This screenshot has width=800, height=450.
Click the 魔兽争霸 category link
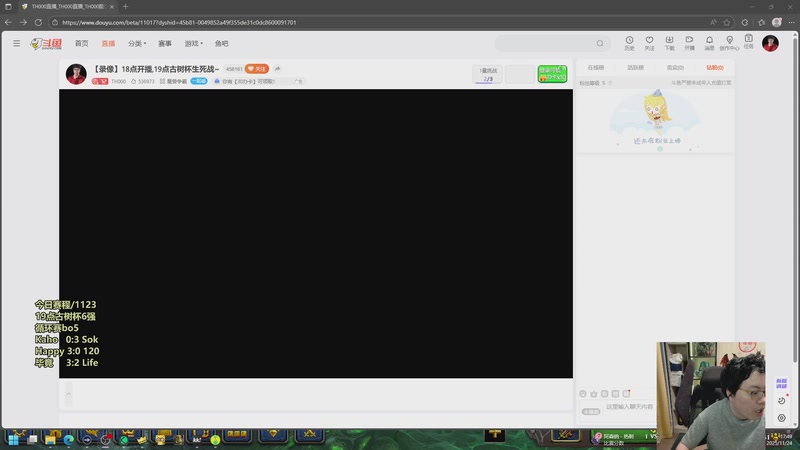(173, 82)
